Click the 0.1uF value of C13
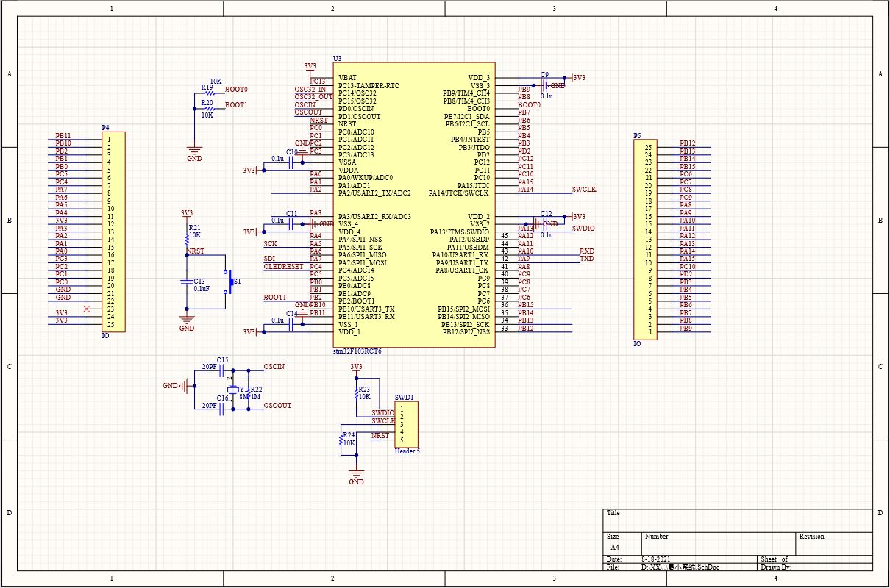The width and height of the screenshot is (890, 588). [x=202, y=289]
